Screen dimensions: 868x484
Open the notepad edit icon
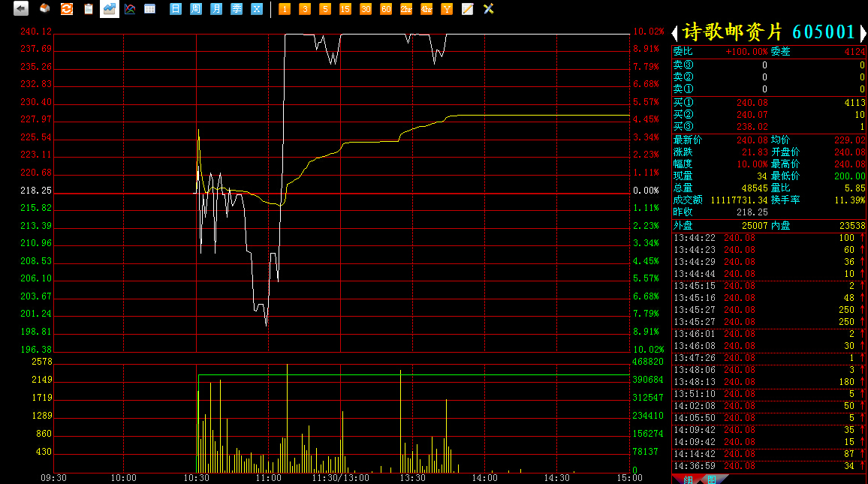(467, 9)
